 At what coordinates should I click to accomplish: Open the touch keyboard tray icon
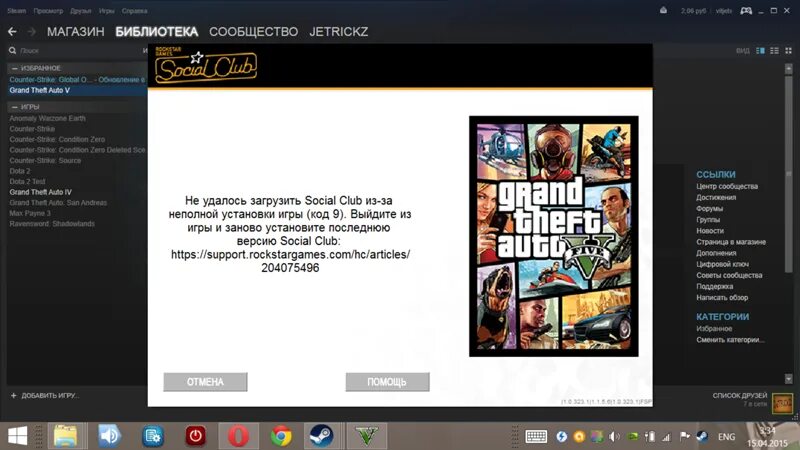pyautogui.click(x=536, y=436)
